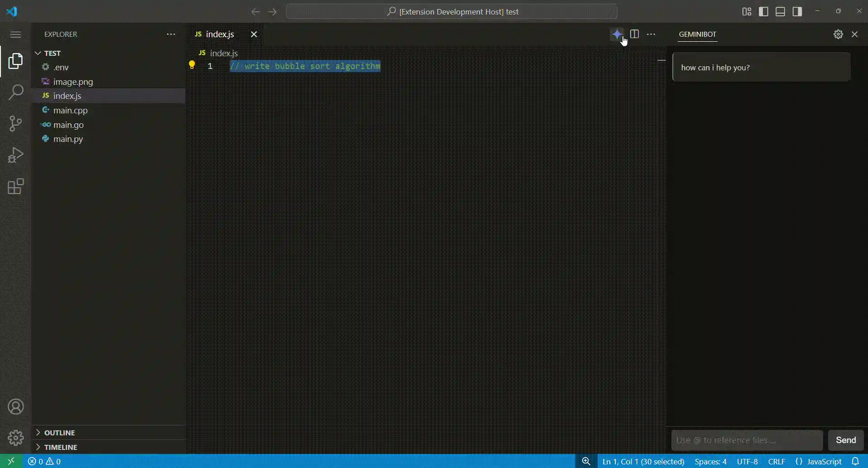Open image.png in the explorer

pyautogui.click(x=109, y=82)
